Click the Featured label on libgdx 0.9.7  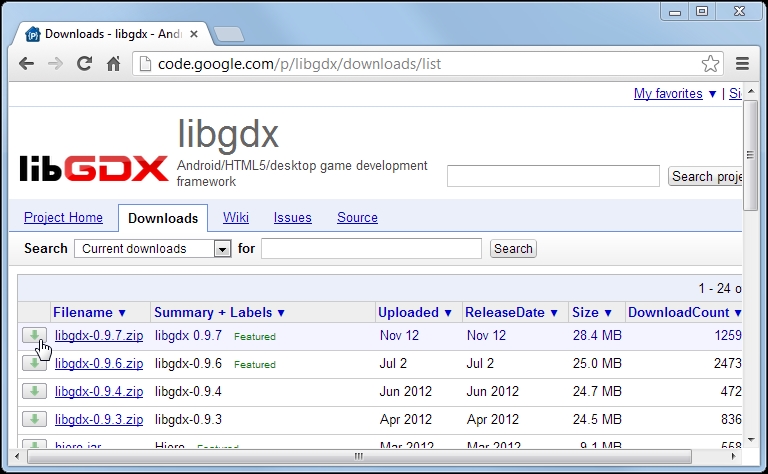255,336
